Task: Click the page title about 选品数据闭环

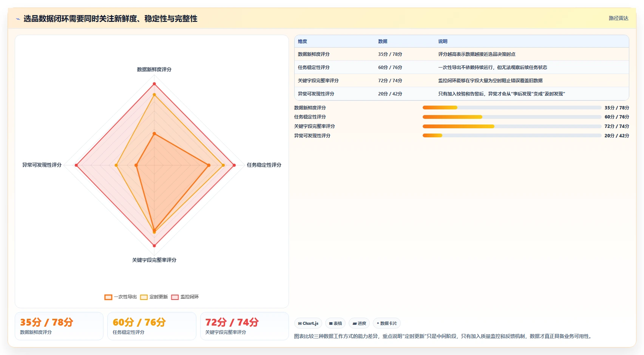Action: pyautogui.click(x=110, y=19)
